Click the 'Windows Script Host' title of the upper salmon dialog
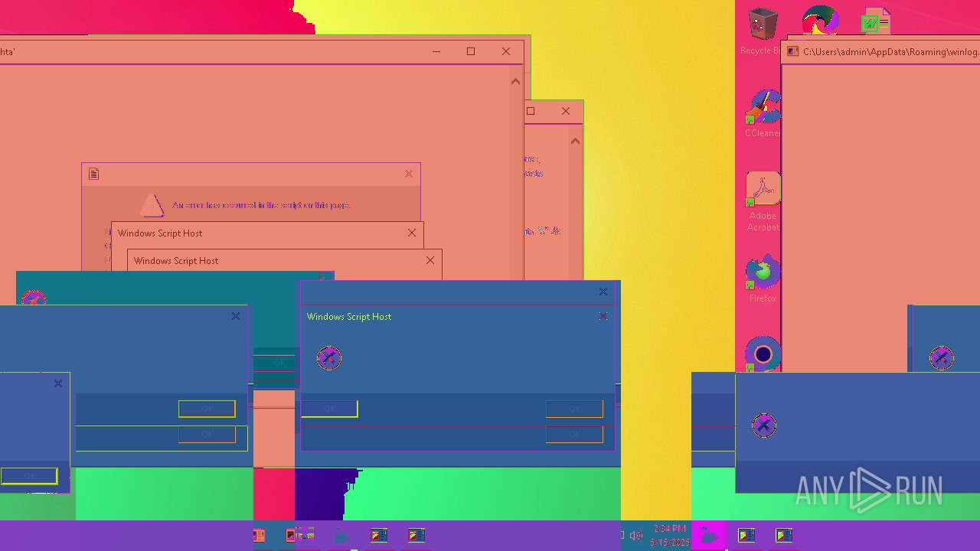The width and height of the screenshot is (980, 551). (x=160, y=233)
